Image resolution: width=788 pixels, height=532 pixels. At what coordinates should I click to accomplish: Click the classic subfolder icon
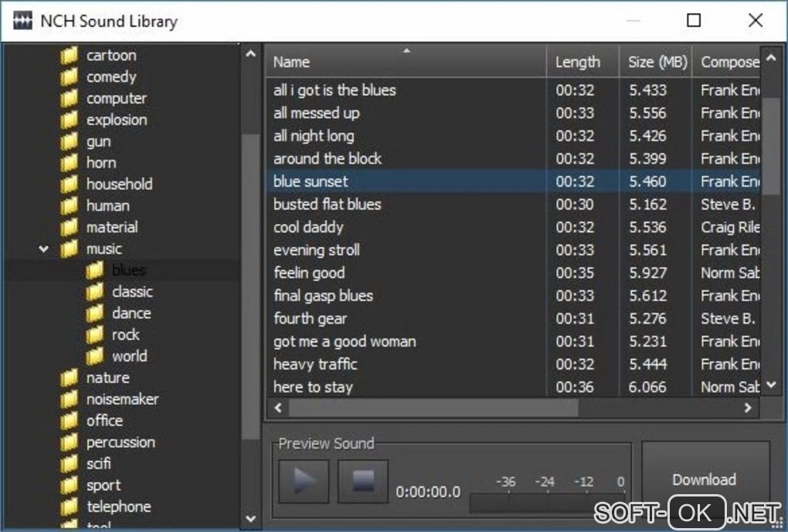(94, 292)
